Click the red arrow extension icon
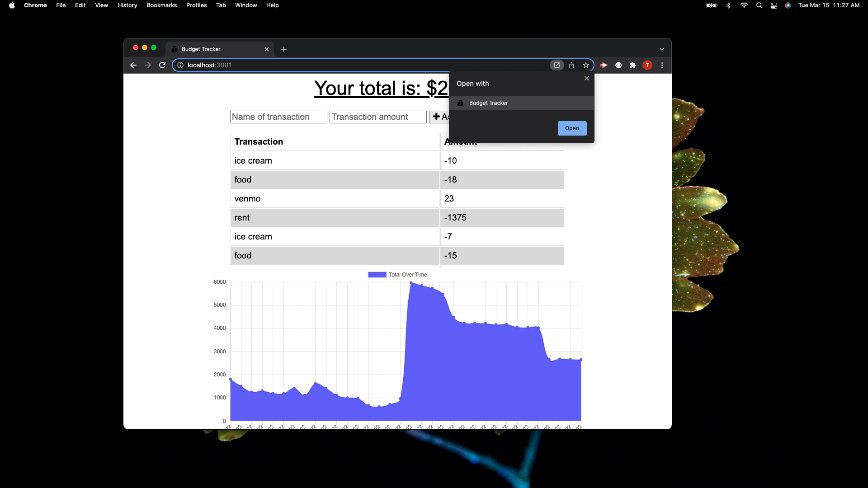 point(604,65)
